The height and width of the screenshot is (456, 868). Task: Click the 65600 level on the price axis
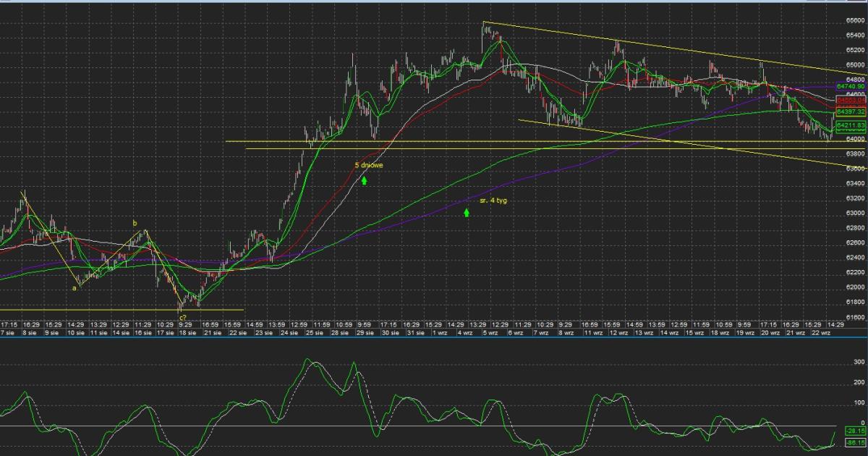click(854, 20)
